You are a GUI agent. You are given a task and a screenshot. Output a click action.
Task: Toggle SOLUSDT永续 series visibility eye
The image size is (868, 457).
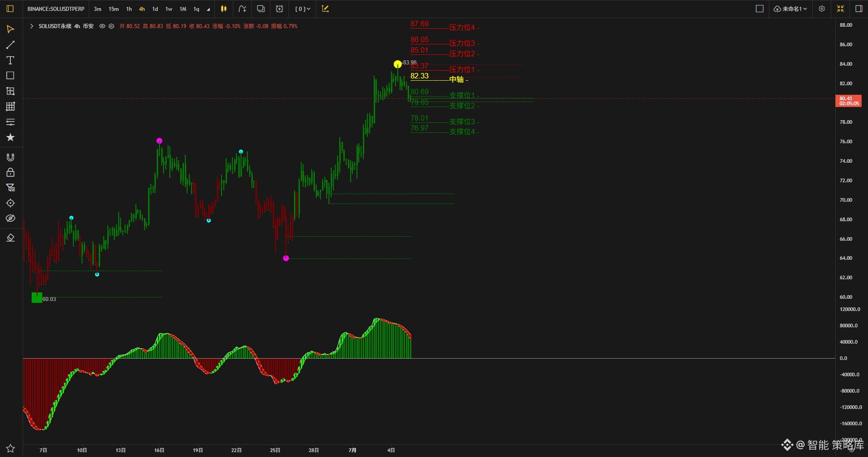pyautogui.click(x=102, y=26)
